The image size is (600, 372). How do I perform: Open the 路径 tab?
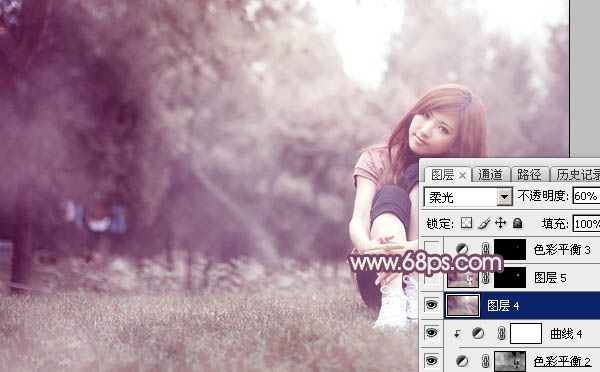529,175
